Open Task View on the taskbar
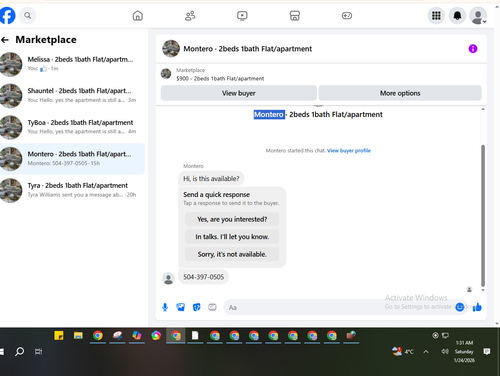The width and height of the screenshot is (500, 376). 38,351
